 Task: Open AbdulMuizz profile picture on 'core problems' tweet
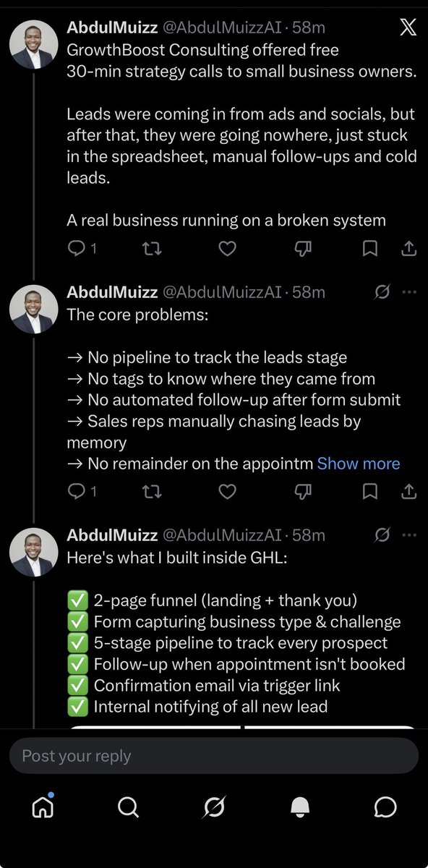(33, 309)
